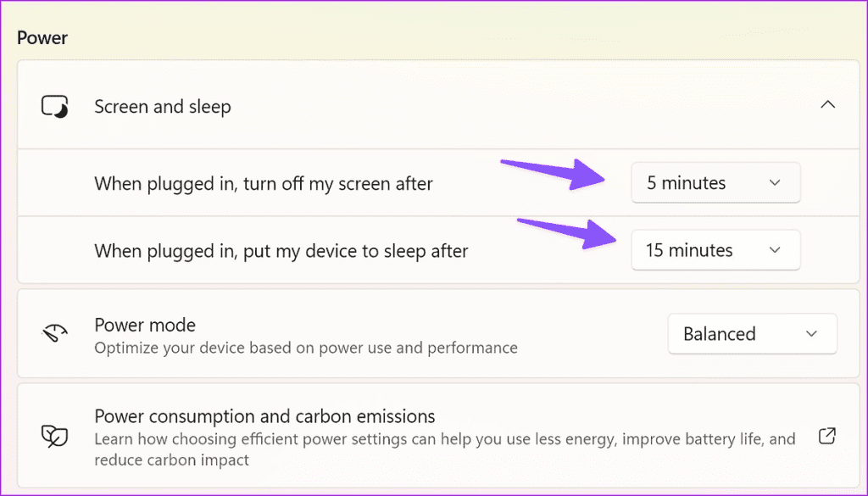Click the Power section heading

tap(42, 37)
